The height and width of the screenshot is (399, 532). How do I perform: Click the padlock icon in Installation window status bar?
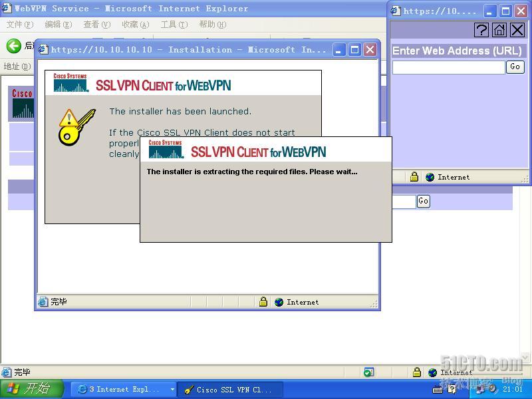click(x=263, y=302)
